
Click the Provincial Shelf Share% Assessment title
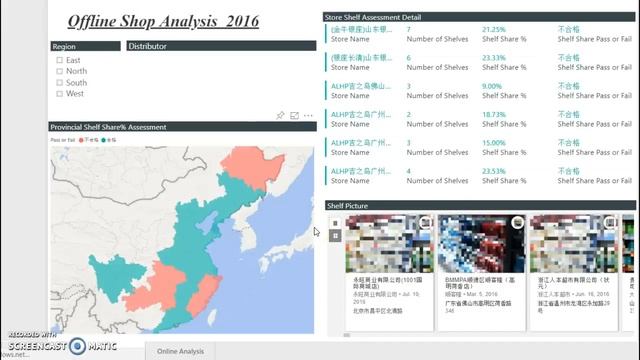[108, 127]
